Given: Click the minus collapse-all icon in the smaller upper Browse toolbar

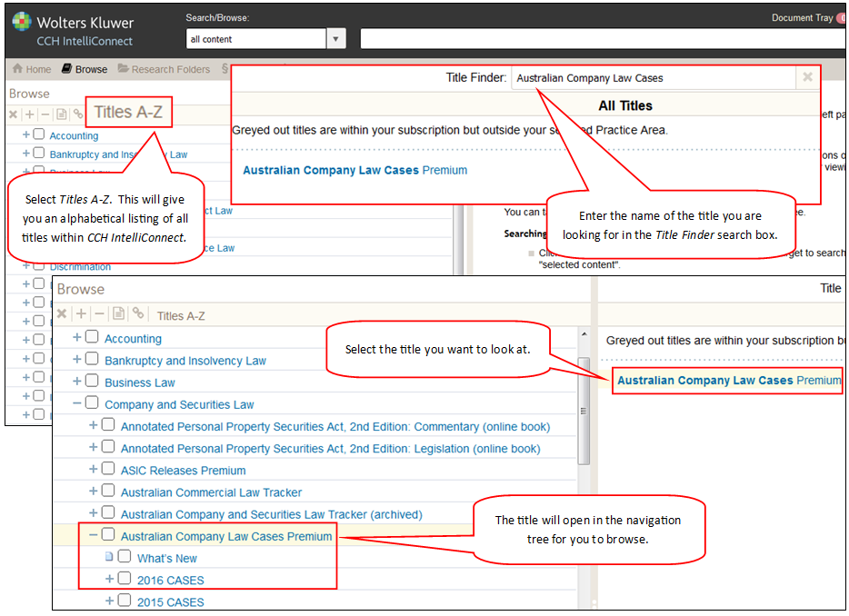Looking at the screenshot, I should pos(45,114).
